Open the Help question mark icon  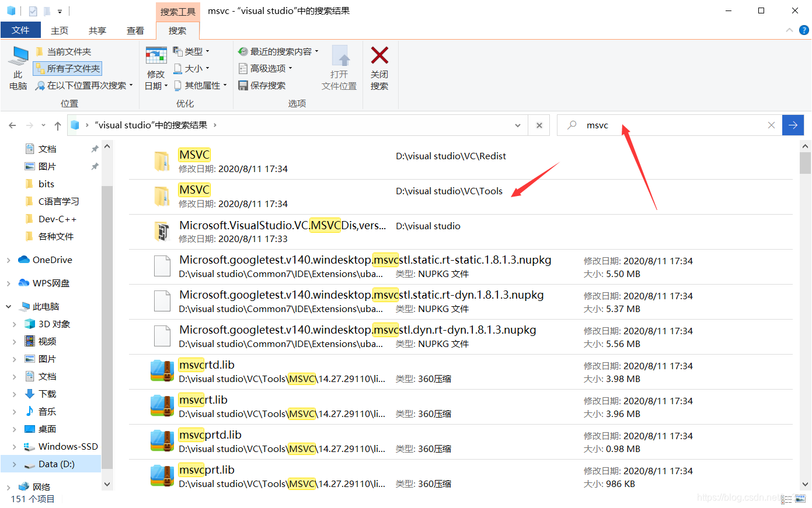804,30
